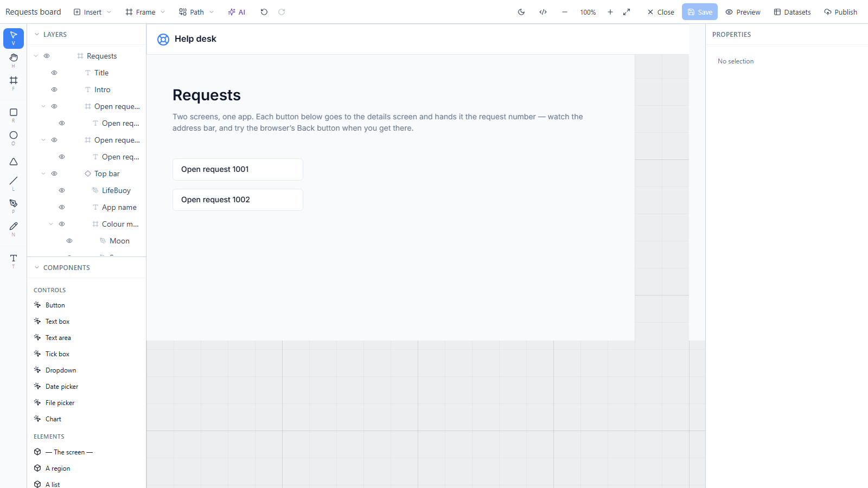Click the Publish button
The width and height of the screenshot is (868, 488).
pos(840,12)
